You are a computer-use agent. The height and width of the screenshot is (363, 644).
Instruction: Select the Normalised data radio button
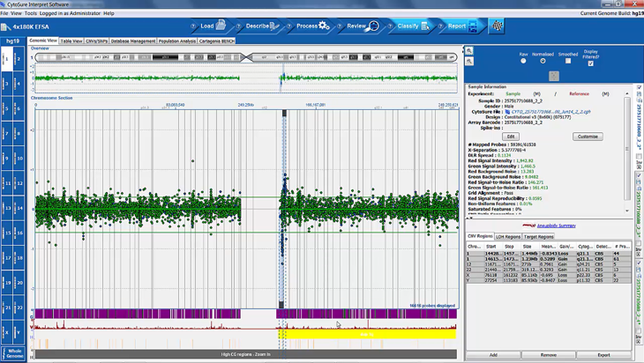click(543, 61)
